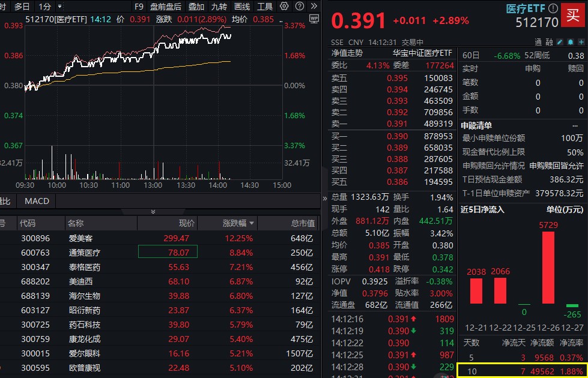
Task: Select the MACD indicator tab
Action: coord(37,201)
